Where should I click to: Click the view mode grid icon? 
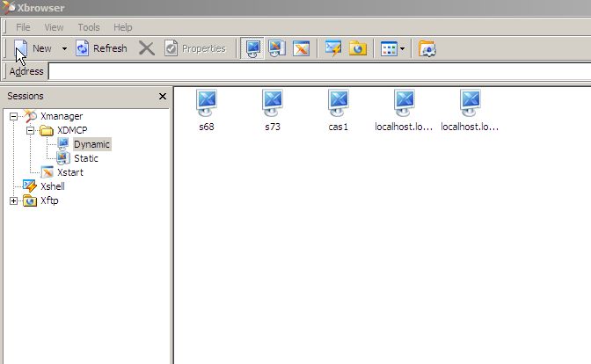(389, 48)
